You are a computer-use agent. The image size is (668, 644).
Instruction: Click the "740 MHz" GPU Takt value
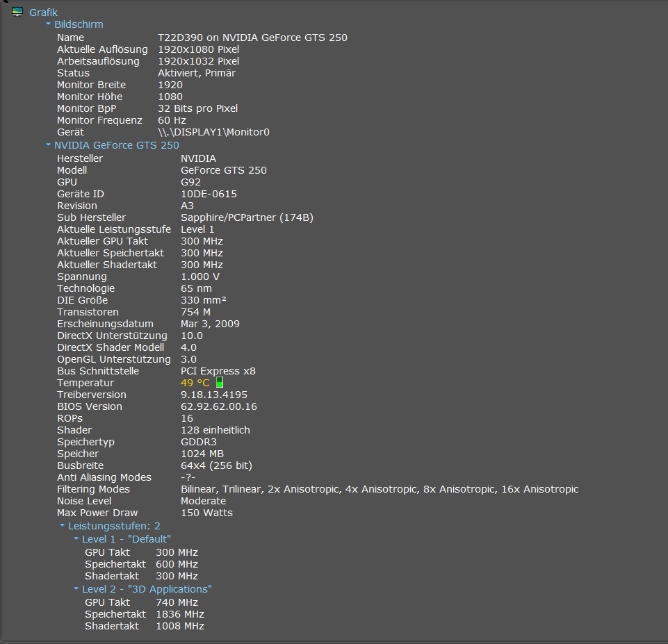click(177, 603)
